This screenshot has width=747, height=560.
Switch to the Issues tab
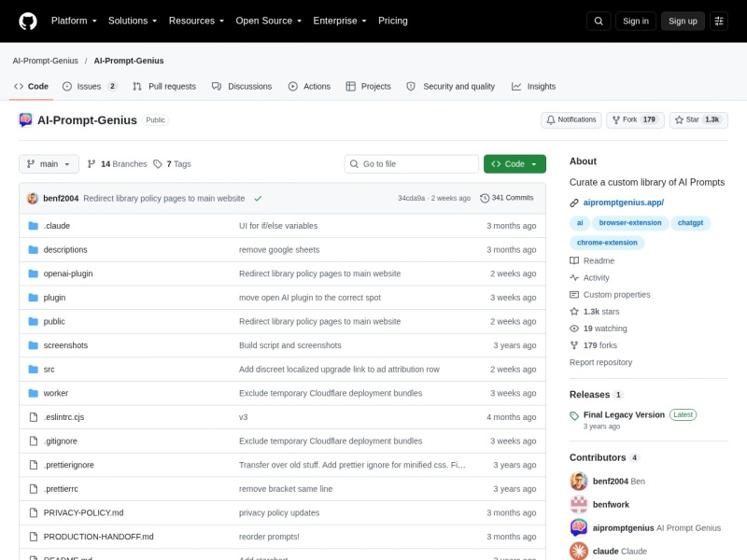tap(90, 86)
